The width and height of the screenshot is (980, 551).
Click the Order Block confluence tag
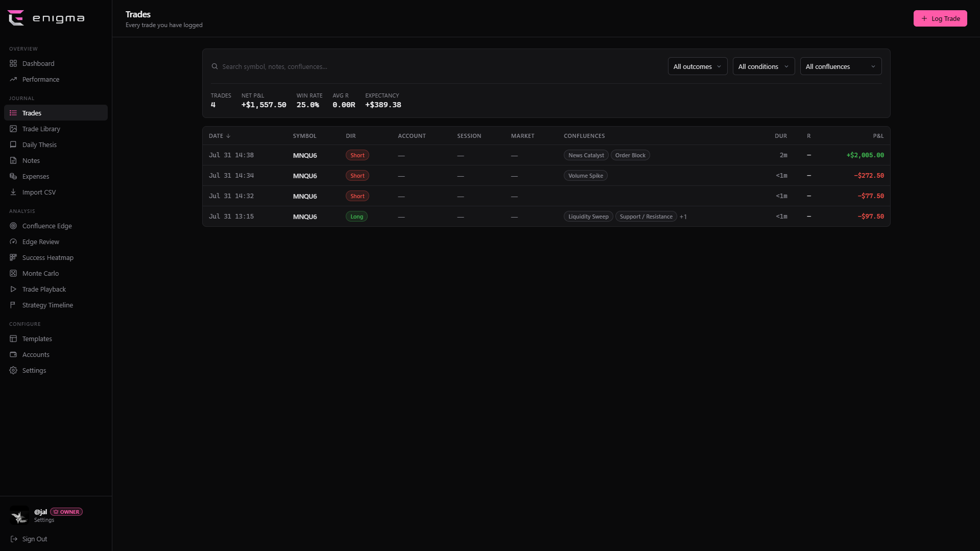click(x=630, y=155)
